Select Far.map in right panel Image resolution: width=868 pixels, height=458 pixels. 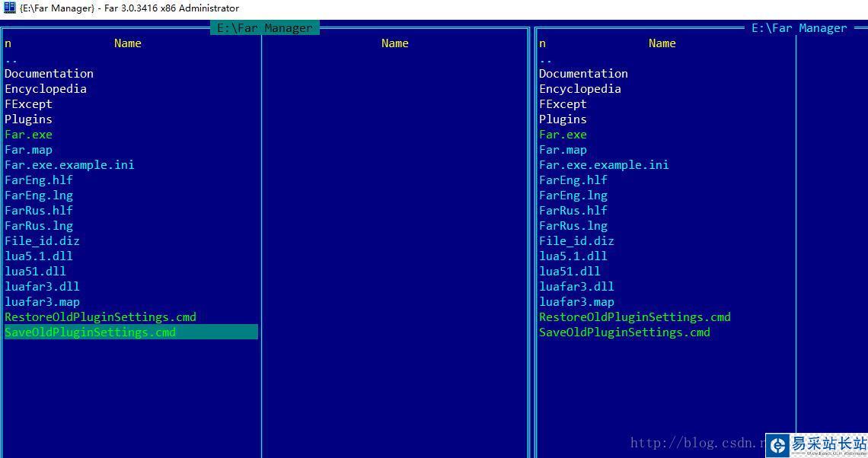tap(563, 149)
